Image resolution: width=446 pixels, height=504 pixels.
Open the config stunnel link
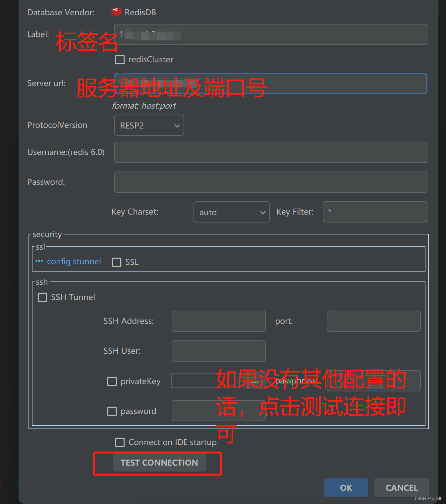pyautogui.click(x=74, y=262)
